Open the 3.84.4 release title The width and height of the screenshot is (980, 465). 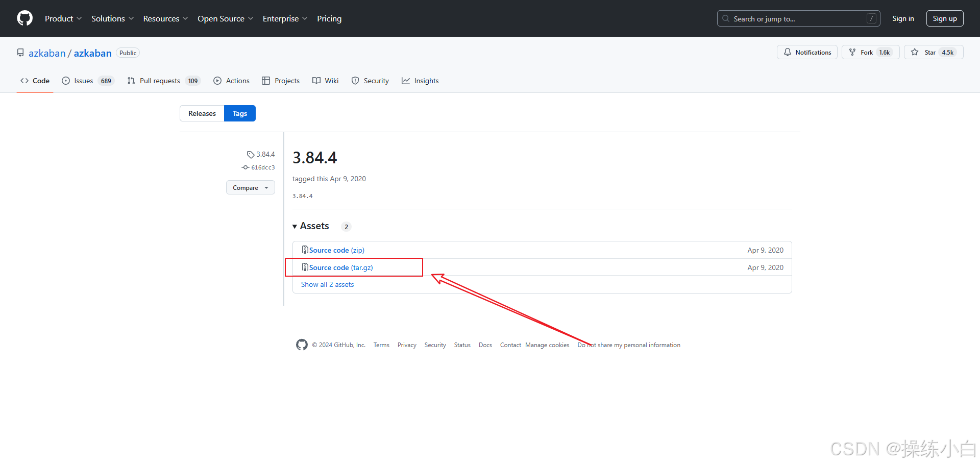(x=314, y=158)
